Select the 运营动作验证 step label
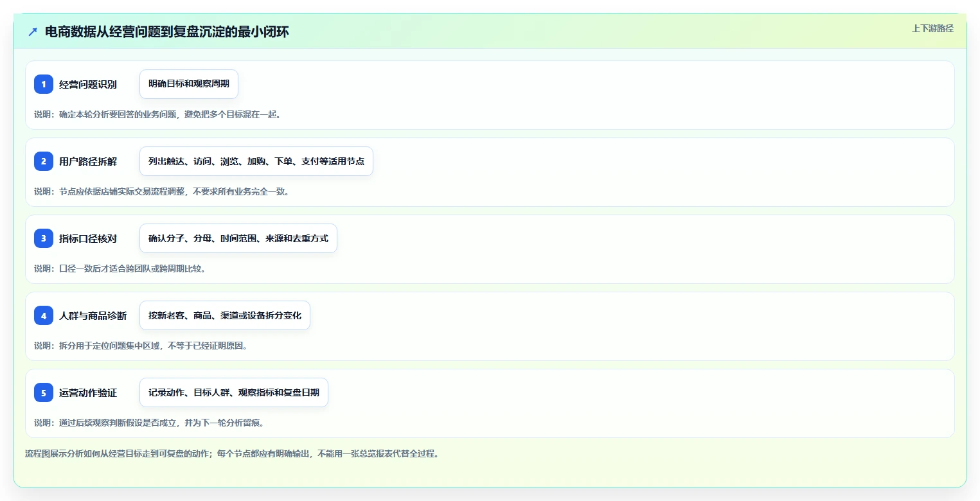The height and width of the screenshot is (501, 980). (88, 392)
